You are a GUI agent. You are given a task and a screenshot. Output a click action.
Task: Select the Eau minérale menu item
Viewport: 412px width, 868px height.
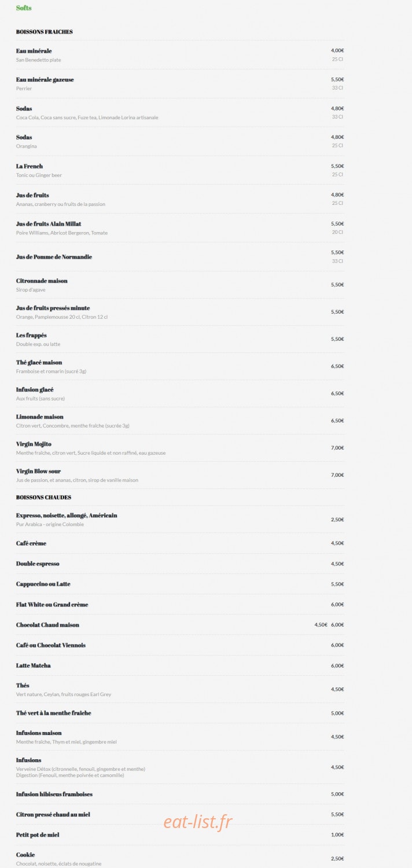[34, 51]
